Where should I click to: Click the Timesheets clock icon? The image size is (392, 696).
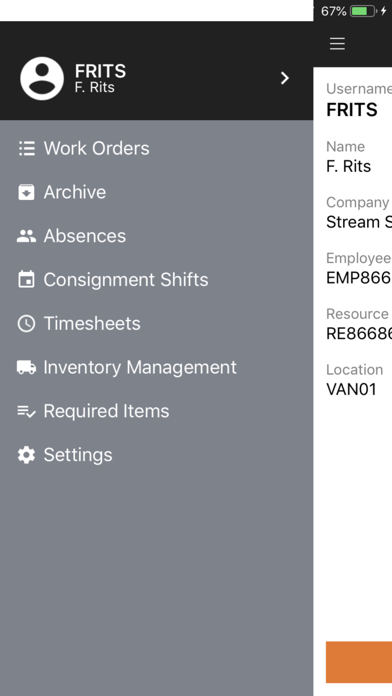(x=26, y=324)
